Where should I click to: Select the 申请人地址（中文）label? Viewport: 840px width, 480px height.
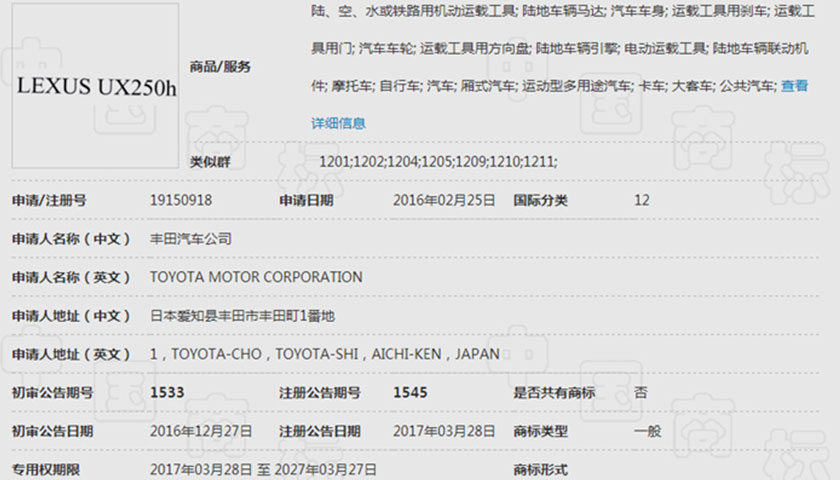[x=71, y=316]
